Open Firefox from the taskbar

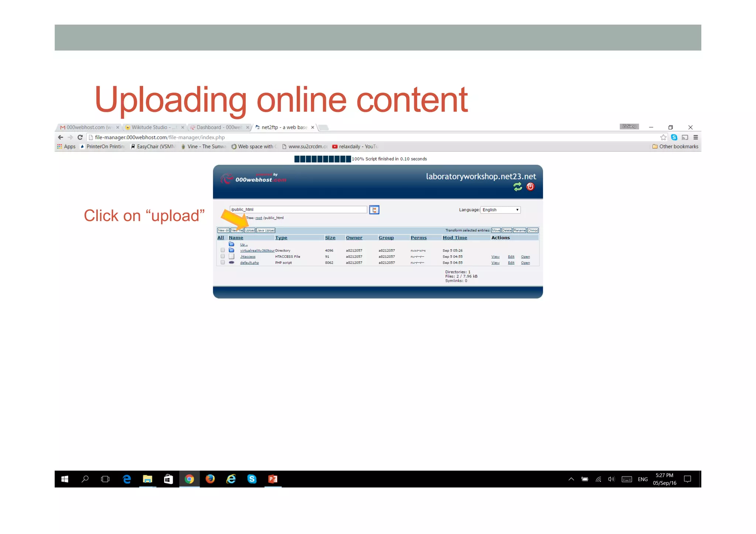(x=210, y=479)
